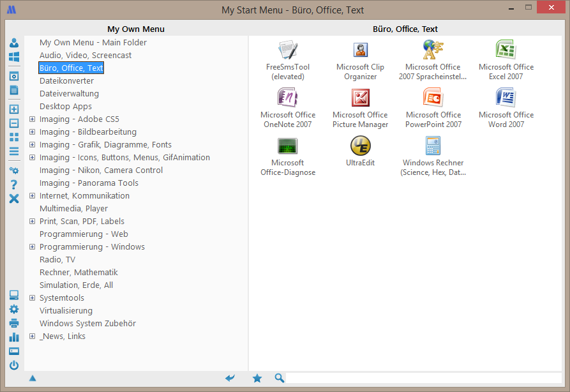Switch to the list-lines view icon
The width and height of the screenshot is (570, 392).
point(14,151)
